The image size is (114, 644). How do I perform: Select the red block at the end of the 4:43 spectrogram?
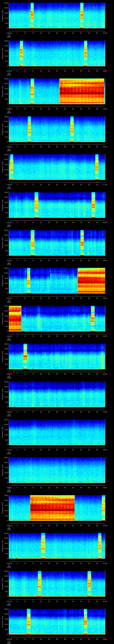(x=91, y=280)
